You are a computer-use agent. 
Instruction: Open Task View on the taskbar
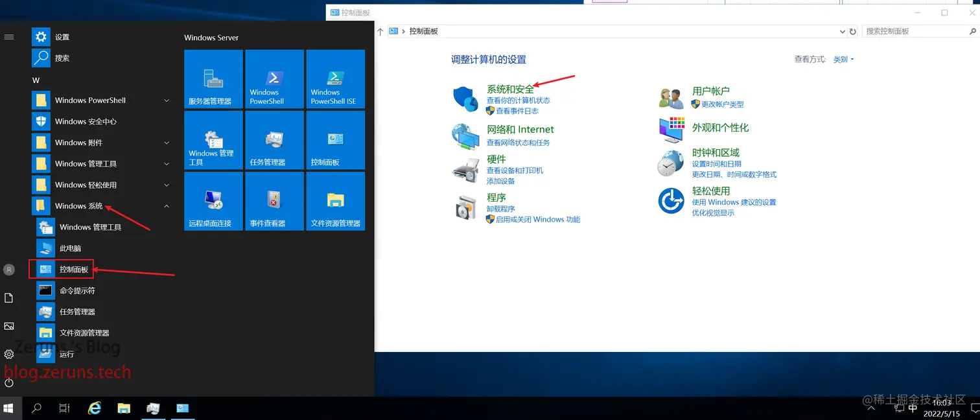(64, 408)
